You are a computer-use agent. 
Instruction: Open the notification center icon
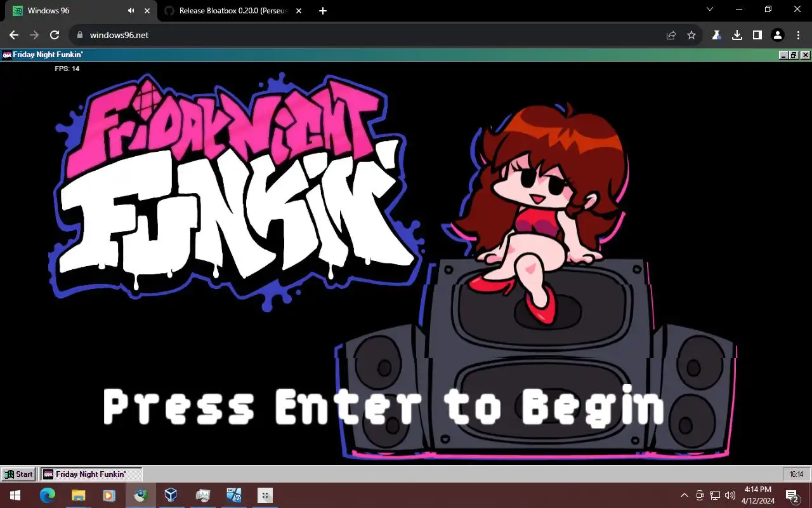(x=792, y=495)
